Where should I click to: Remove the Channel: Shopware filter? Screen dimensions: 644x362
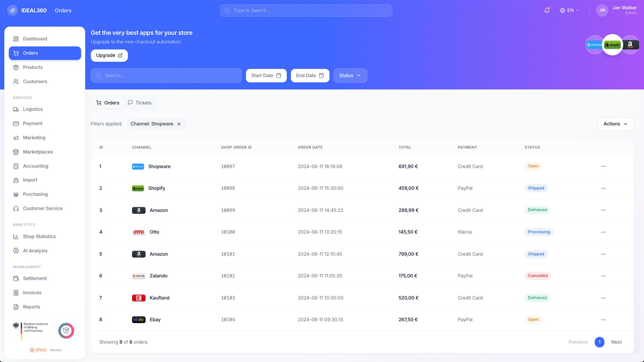pos(179,124)
